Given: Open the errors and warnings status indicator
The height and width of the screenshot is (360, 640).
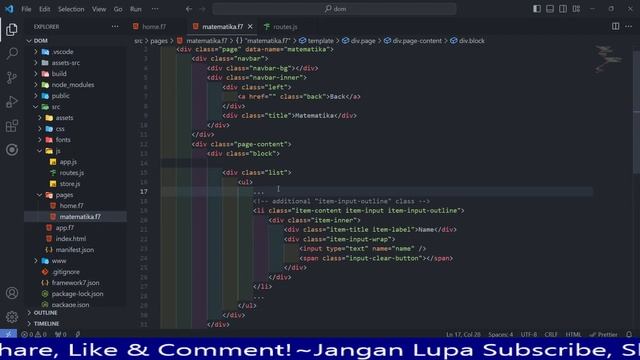Looking at the screenshot, I should click(x=34, y=334).
